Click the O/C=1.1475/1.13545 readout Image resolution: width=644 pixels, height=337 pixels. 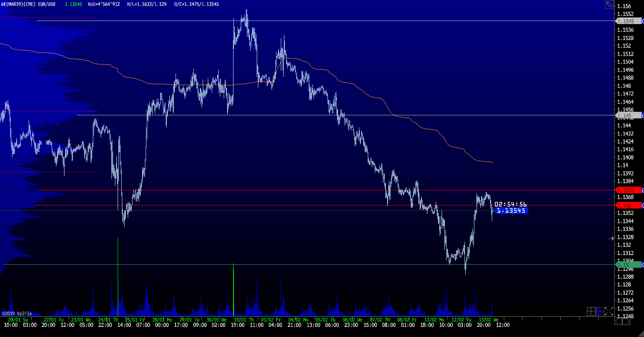coord(197,4)
